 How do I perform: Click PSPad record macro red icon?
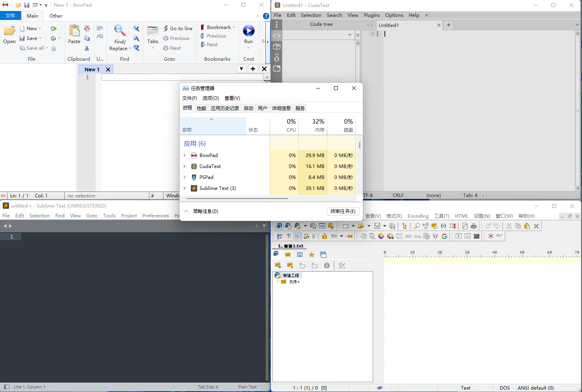[491, 236]
